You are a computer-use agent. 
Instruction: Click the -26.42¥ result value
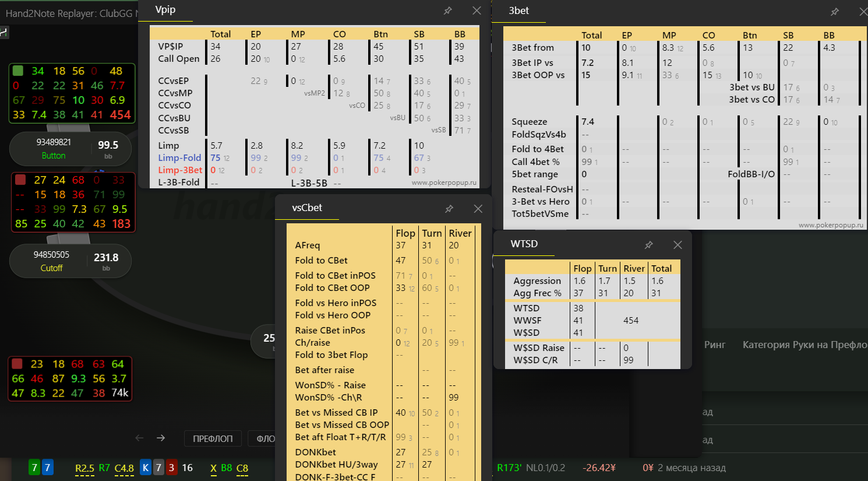pos(599,468)
